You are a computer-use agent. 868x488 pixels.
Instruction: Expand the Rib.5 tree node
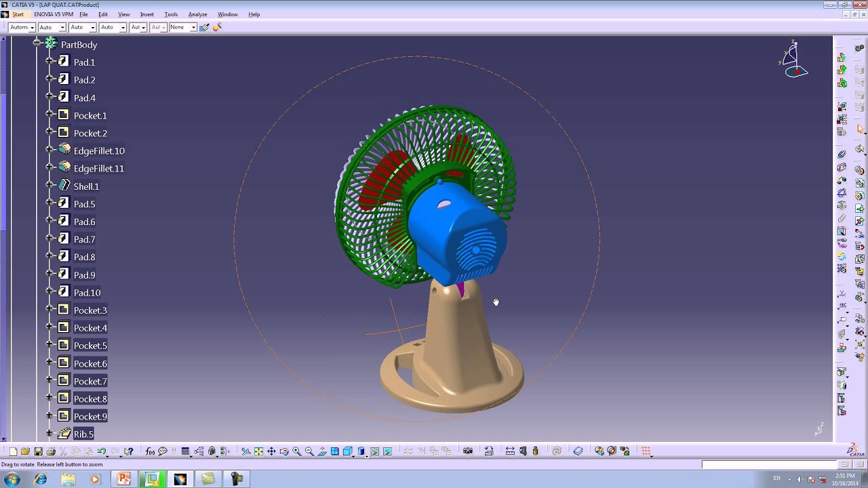pos(50,434)
